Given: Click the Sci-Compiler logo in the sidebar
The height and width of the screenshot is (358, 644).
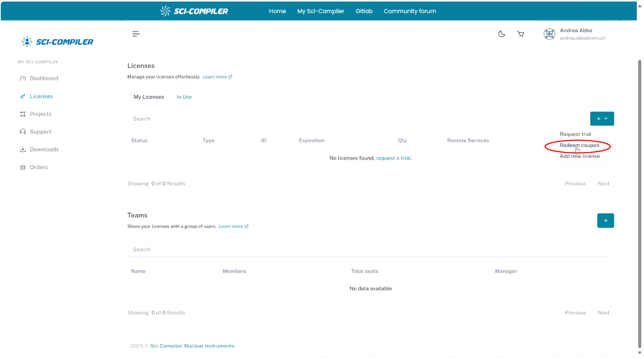Looking at the screenshot, I should pos(57,42).
